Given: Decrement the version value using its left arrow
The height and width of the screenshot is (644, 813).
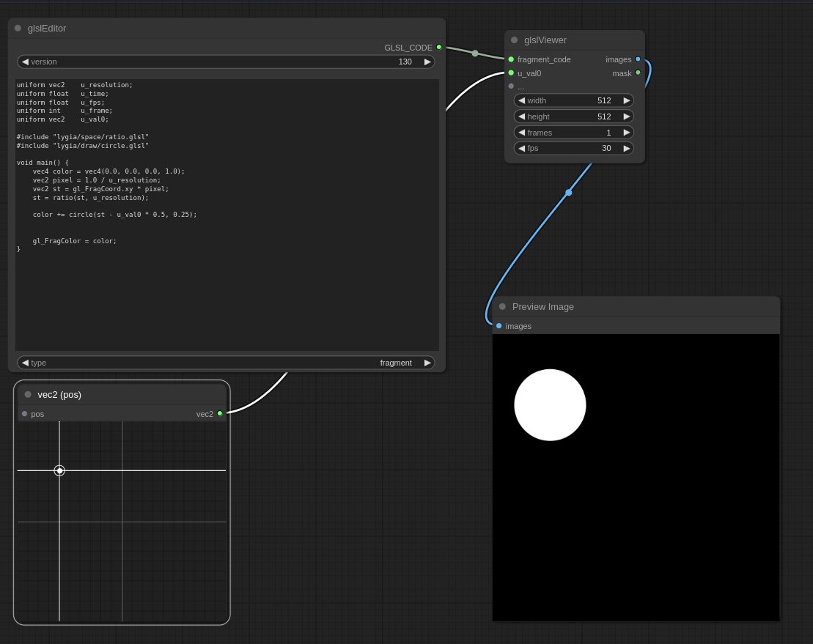Looking at the screenshot, I should click(24, 62).
